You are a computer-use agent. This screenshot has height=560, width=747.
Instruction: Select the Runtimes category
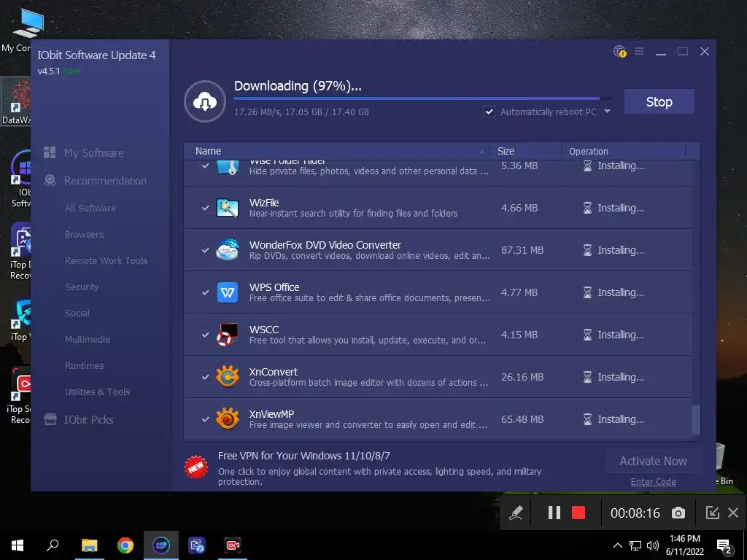(x=85, y=365)
